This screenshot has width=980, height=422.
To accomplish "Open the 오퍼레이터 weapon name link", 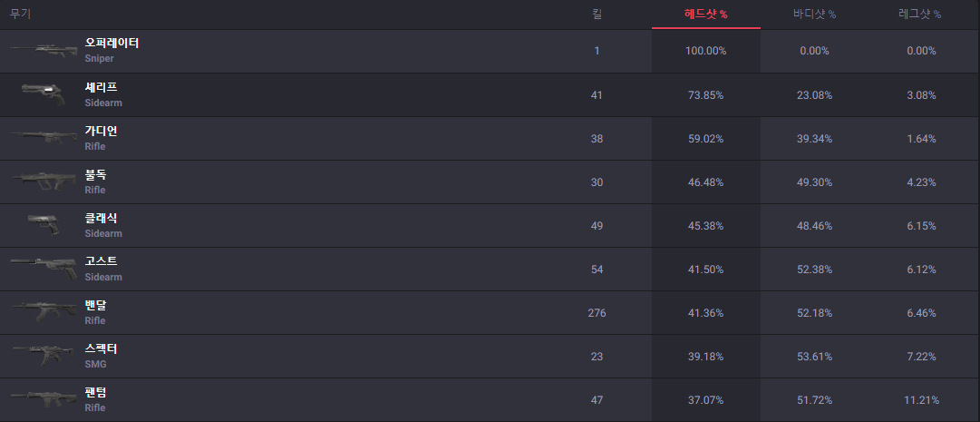I will [112, 44].
